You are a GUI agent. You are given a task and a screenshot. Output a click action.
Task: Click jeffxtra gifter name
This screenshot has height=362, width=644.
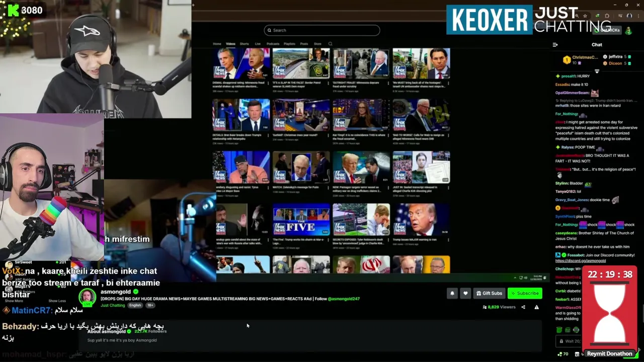[x=615, y=57]
